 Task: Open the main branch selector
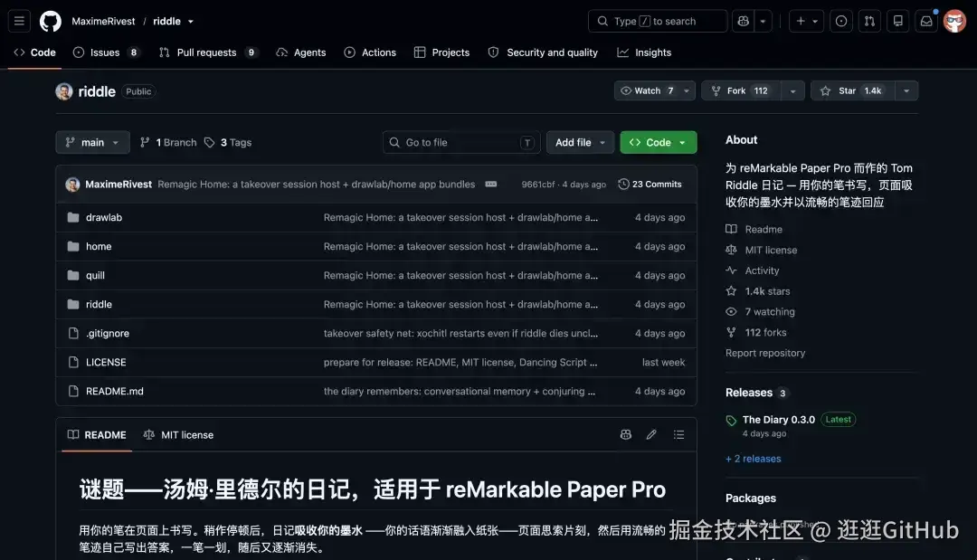(x=93, y=143)
